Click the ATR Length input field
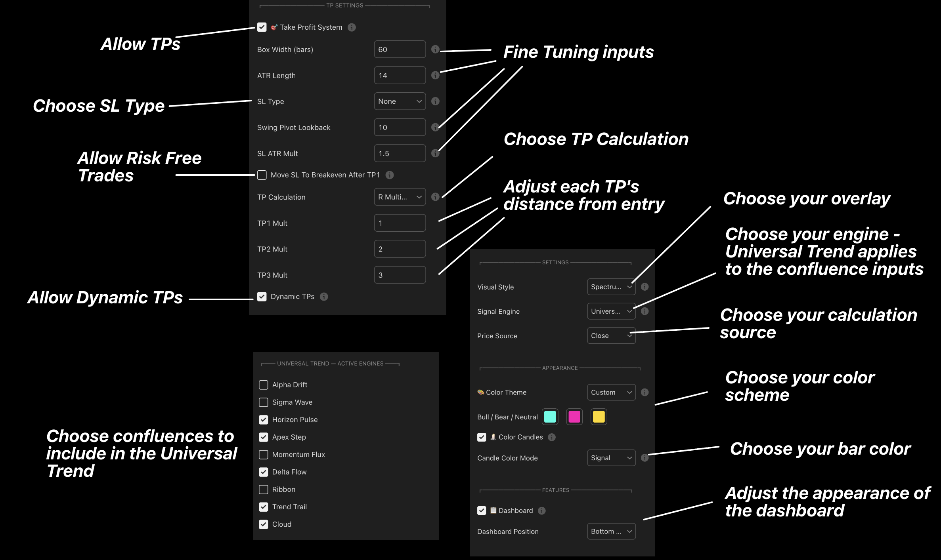Screen dimensions: 941x560 coord(400,75)
